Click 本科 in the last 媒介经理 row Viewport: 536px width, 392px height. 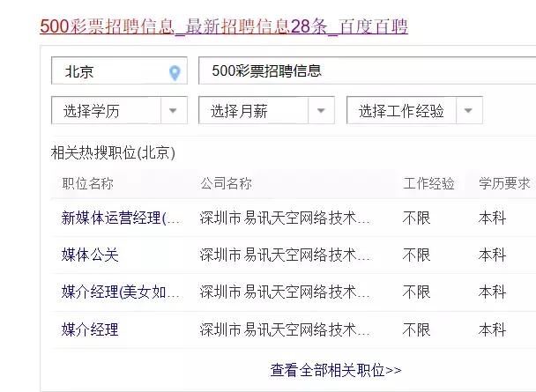coord(492,329)
